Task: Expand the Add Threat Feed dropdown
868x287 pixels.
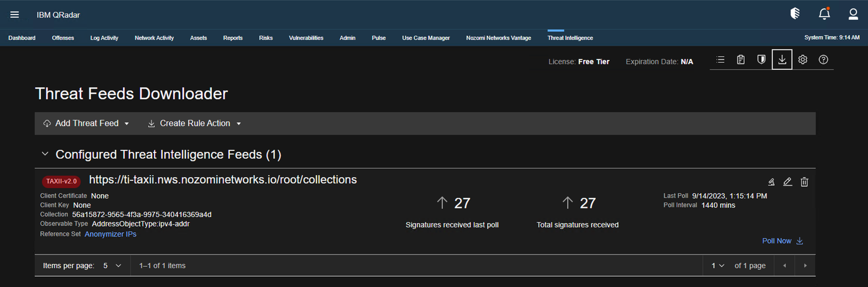Action: pos(87,124)
